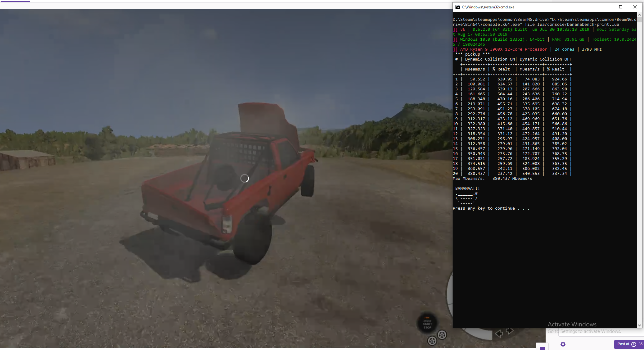Click the Engine Start Stop button
Screen dimensions: 644x350
tap(427, 324)
